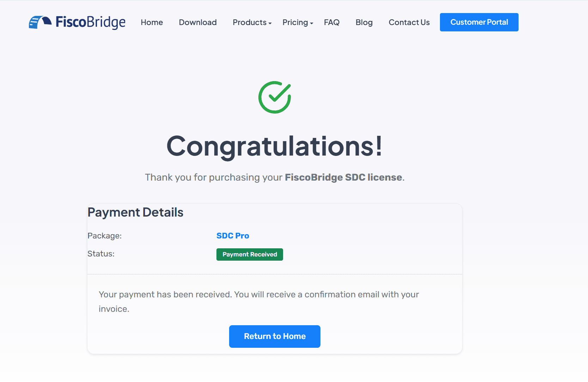The width and height of the screenshot is (588, 382).
Task: Click the SDC Pro package link
Action: pyautogui.click(x=233, y=236)
